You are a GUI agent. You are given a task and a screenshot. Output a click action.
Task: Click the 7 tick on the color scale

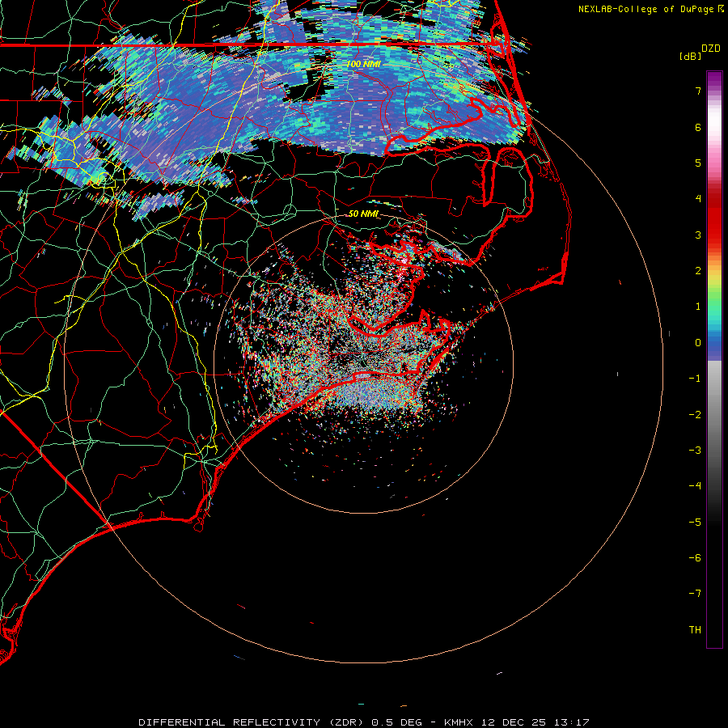point(698,91)
